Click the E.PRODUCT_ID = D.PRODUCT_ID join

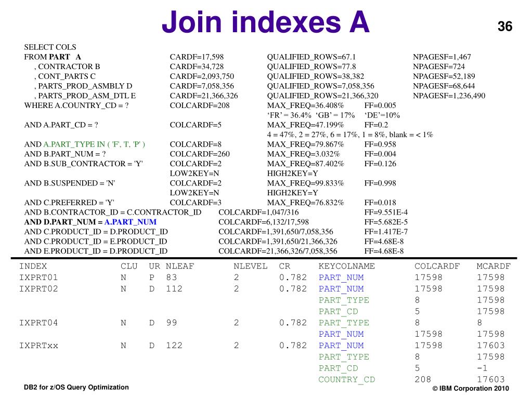tap(96, 251)
